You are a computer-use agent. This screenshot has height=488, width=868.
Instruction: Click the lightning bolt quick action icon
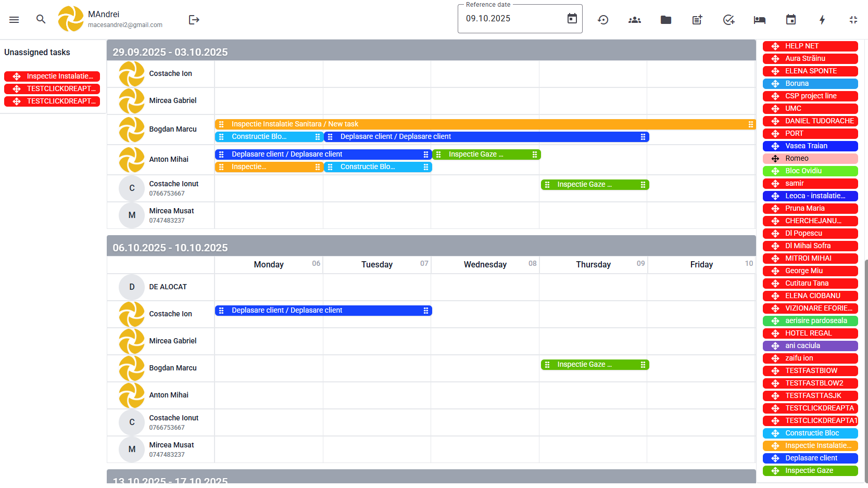click(x=822, y=20)
